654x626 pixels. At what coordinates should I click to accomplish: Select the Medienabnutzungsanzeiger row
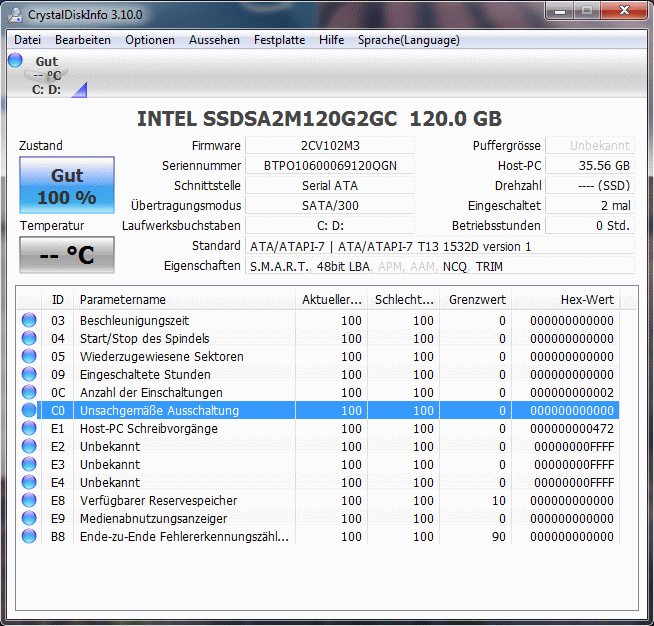point(318,518)
